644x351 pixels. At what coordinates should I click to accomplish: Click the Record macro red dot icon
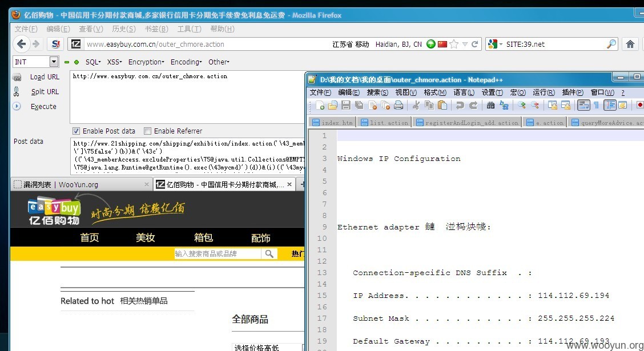(639, 106)
